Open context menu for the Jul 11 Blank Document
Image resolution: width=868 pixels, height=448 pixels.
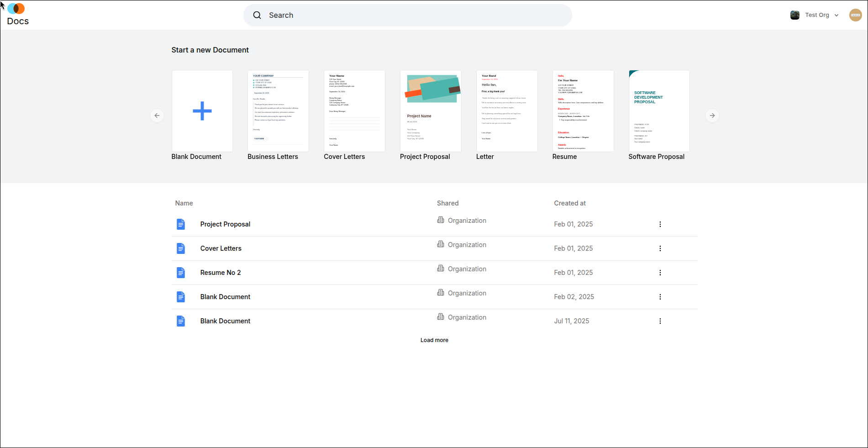click(660, 321)
